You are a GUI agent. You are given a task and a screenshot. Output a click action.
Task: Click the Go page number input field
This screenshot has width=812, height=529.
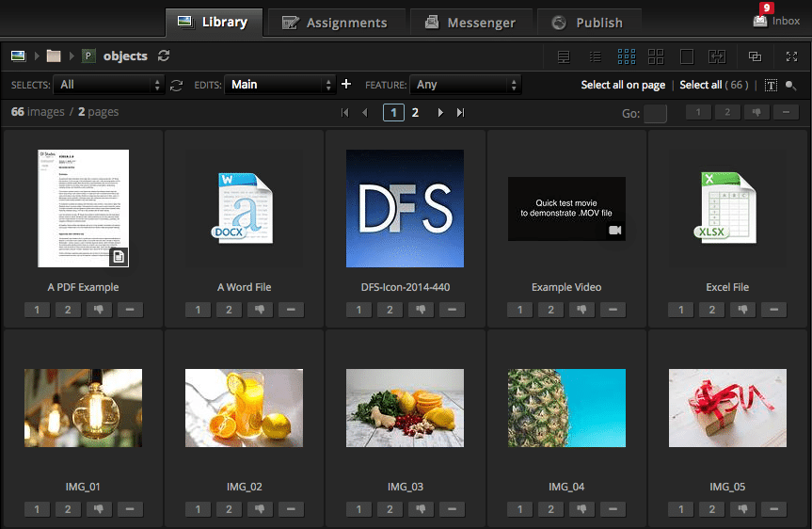click(655, 114)
